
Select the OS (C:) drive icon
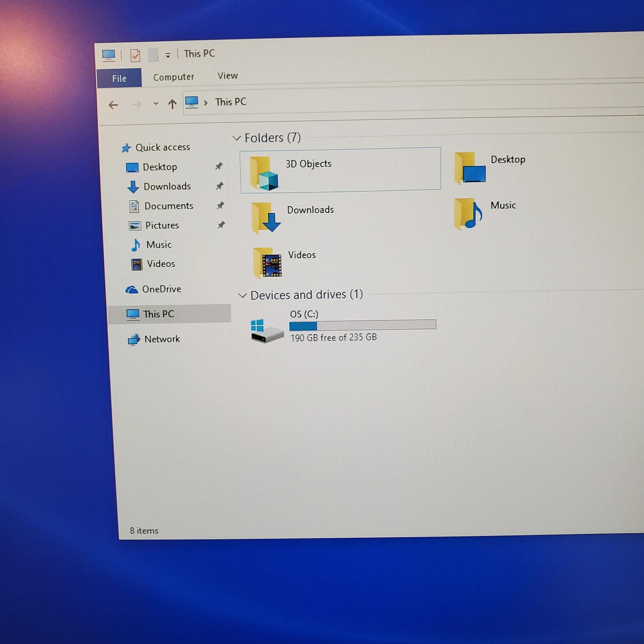pos(267,331)
